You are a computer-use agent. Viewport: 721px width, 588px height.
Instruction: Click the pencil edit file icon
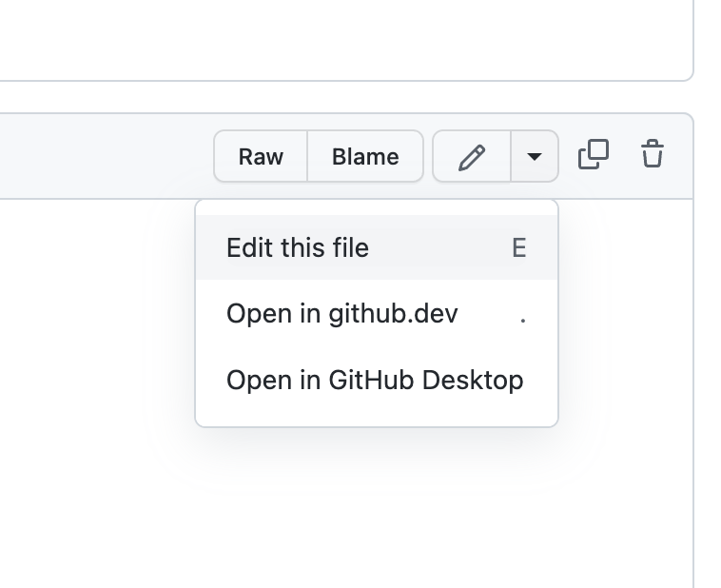[472, 156]
